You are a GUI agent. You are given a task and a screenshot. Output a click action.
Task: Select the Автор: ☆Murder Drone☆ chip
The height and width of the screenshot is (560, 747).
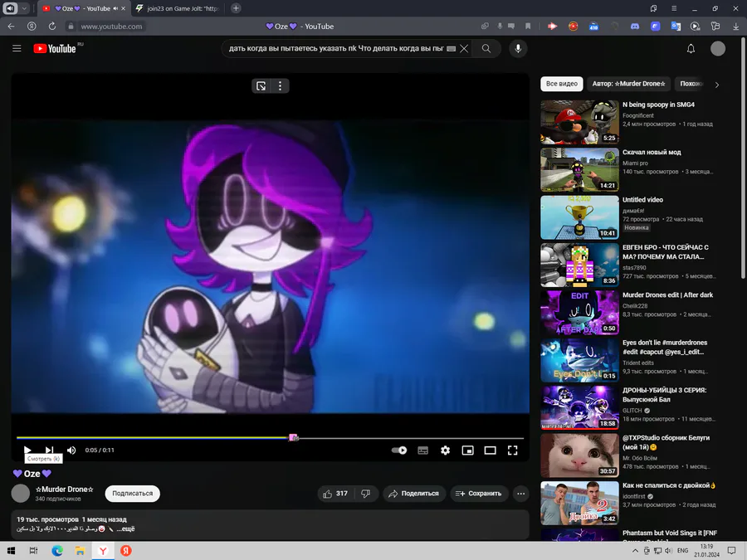coord(629,84)
